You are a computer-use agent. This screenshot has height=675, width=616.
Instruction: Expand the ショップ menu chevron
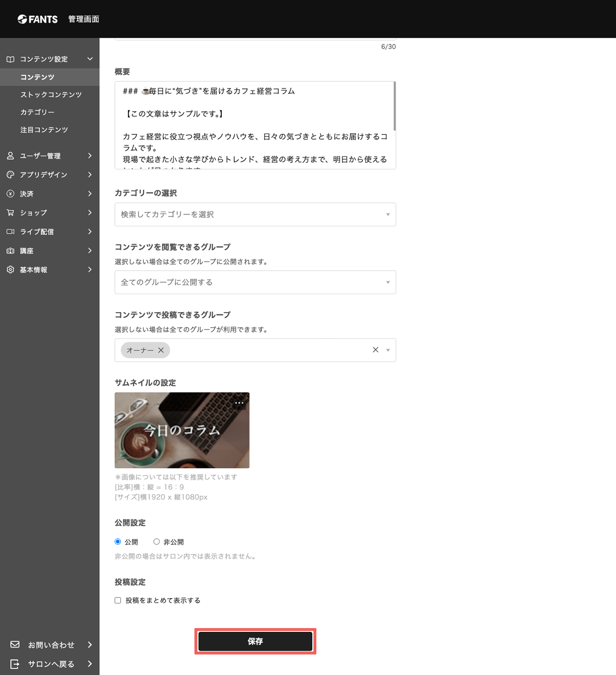(90, 213)
